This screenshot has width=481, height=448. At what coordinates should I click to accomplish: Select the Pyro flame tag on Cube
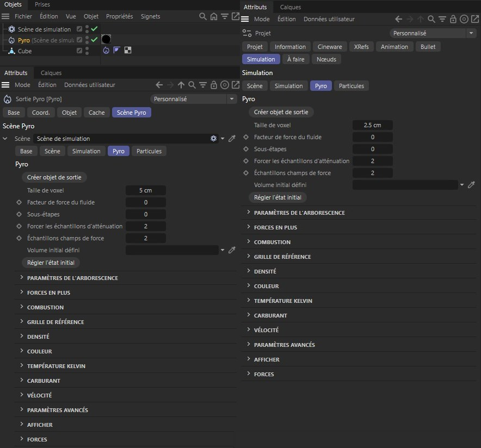point(106,51)
